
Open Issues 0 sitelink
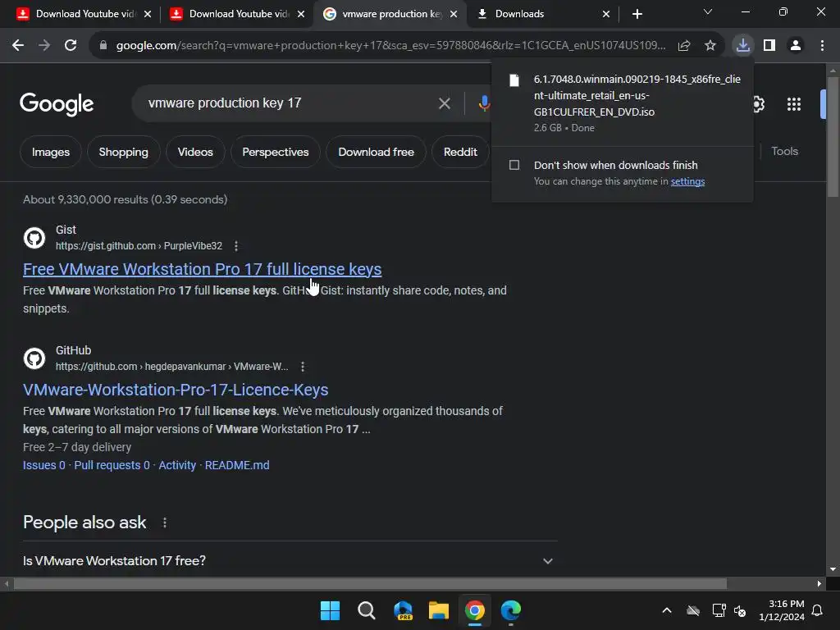44,465
